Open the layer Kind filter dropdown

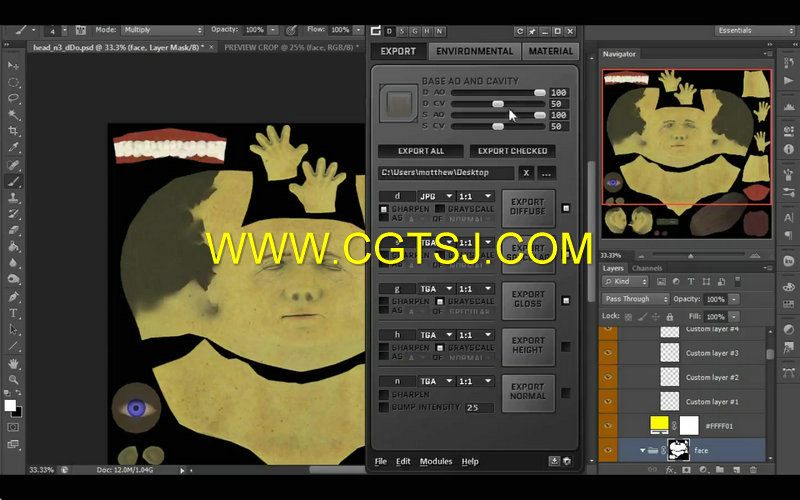pyautogui.click(x=625, y=282)
